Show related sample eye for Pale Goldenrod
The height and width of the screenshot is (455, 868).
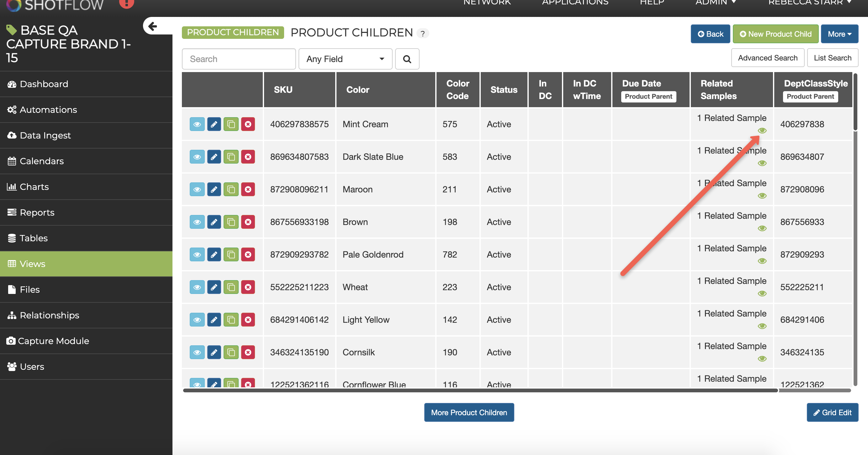762,261
